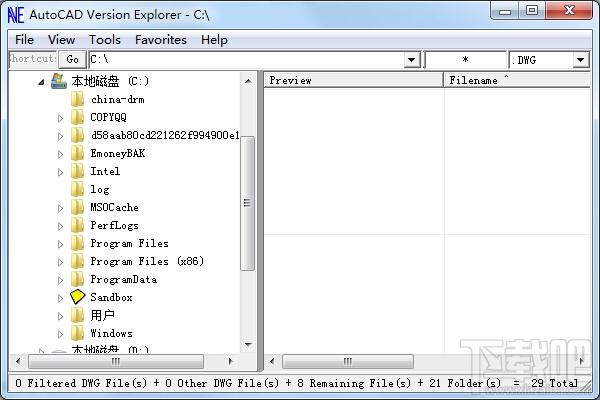
Task: Select the china-drm tree label
Action: coord(117,100)
